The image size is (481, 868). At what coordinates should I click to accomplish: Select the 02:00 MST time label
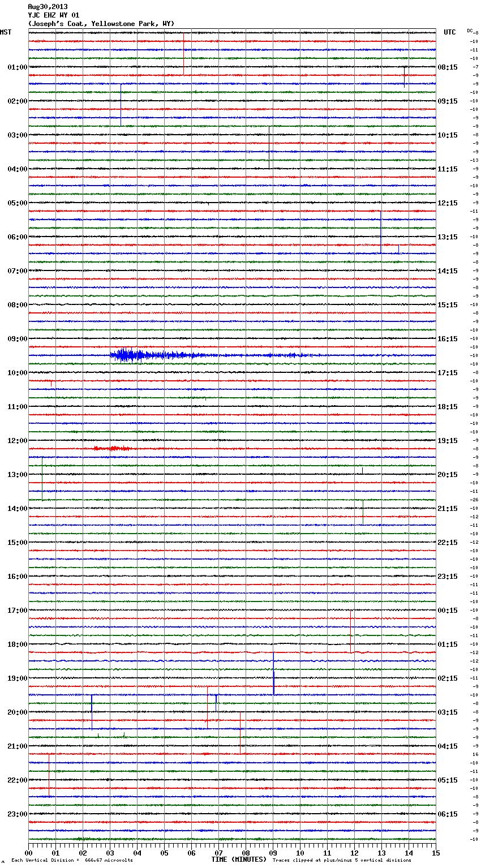pyautogui.click(x=18, y=101)
